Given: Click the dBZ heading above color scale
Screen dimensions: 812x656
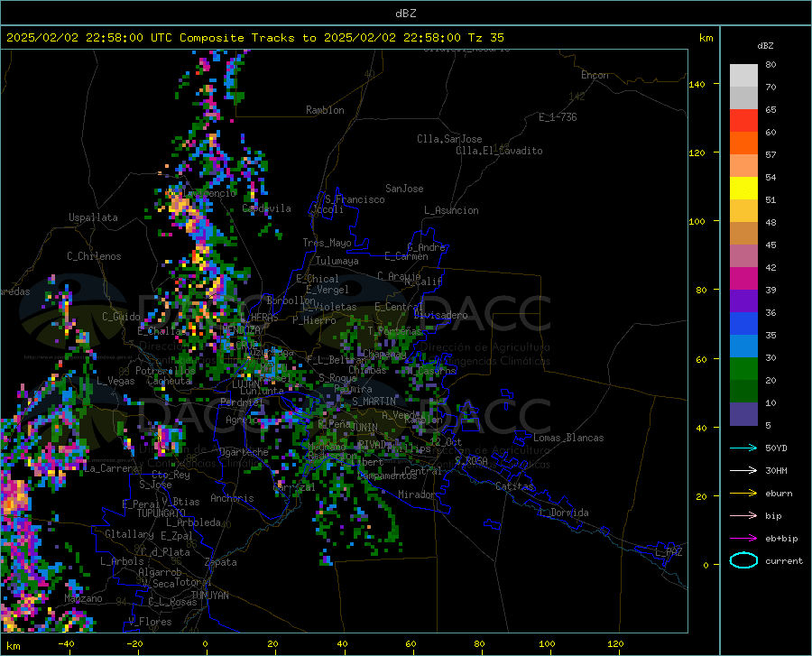Looking at the screenshot, I should pyautogui.click(x=765, y=45).
